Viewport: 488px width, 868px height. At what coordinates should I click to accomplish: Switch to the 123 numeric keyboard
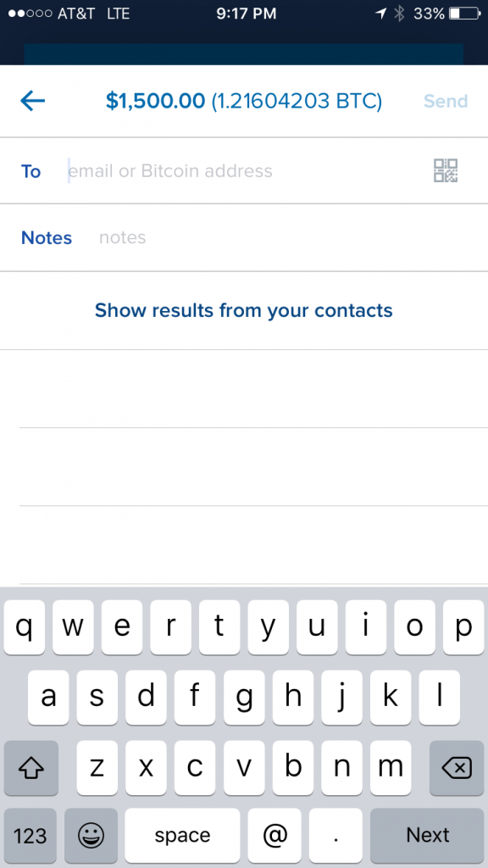(30, 835)
